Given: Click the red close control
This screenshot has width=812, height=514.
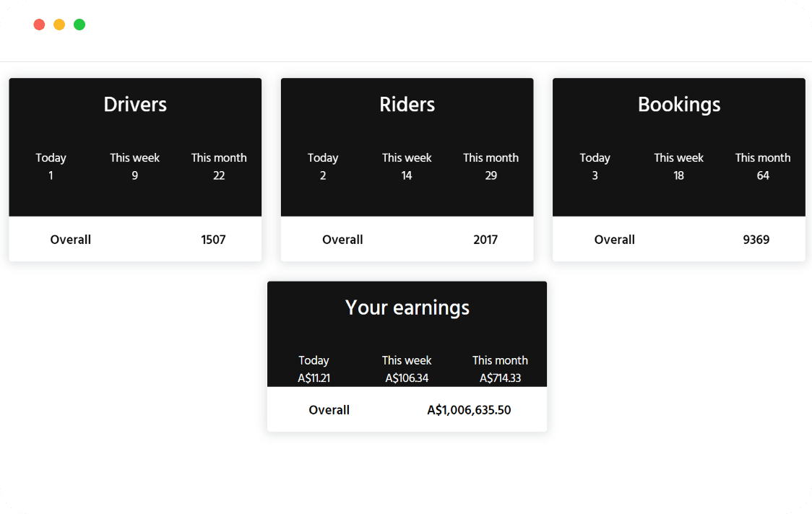Looking at the screenshot, I should [39, 24].
